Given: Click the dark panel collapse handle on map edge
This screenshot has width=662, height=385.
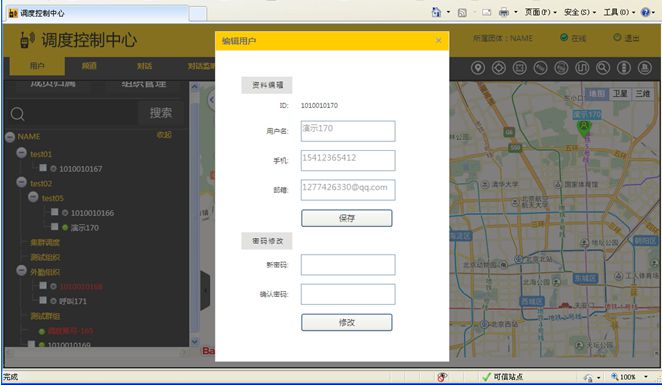Looking at the screenshot, I should click(x=205, y=290).
